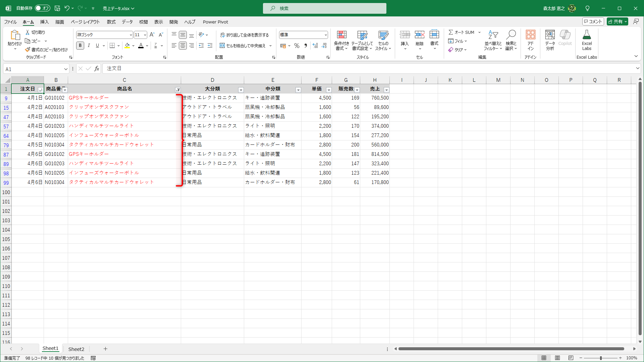Open Conditional Formatting (条件付き書式)
This screenshot has width=644, height=362.
(341, 40)
